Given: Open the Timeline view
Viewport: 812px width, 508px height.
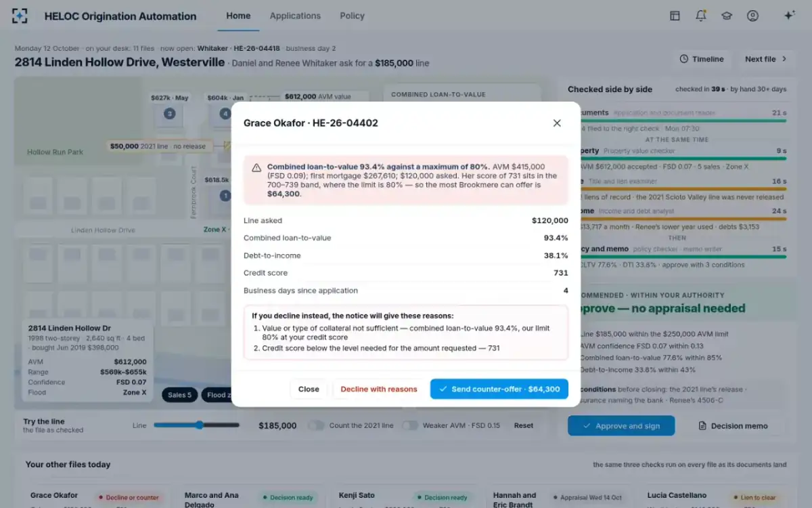Looking at the screenshot, I should coord(702,59).
